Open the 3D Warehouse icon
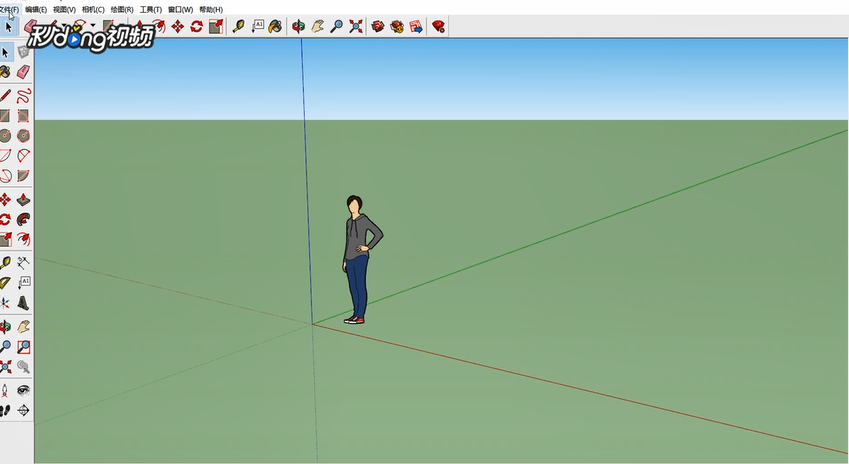This screenshot has width=849, height=464. [378, 27]
